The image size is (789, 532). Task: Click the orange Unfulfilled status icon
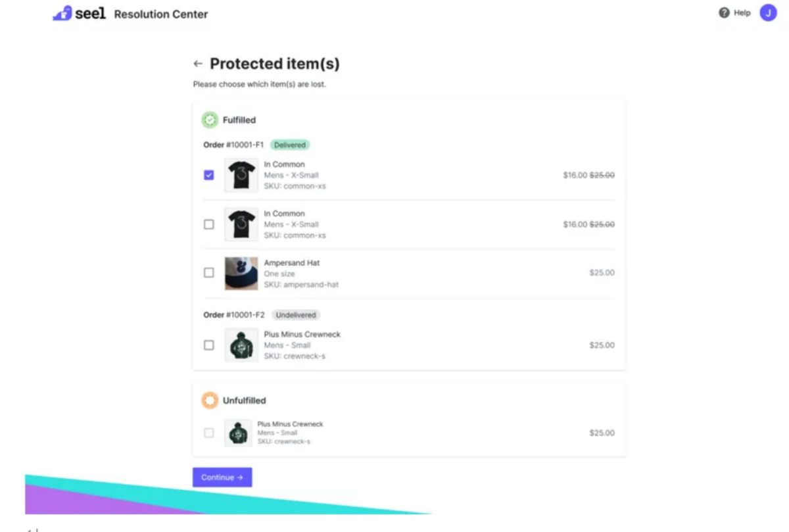(209, 400)
